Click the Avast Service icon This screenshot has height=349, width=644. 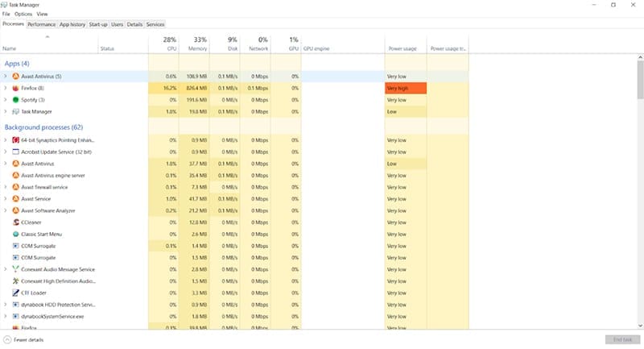15,199
